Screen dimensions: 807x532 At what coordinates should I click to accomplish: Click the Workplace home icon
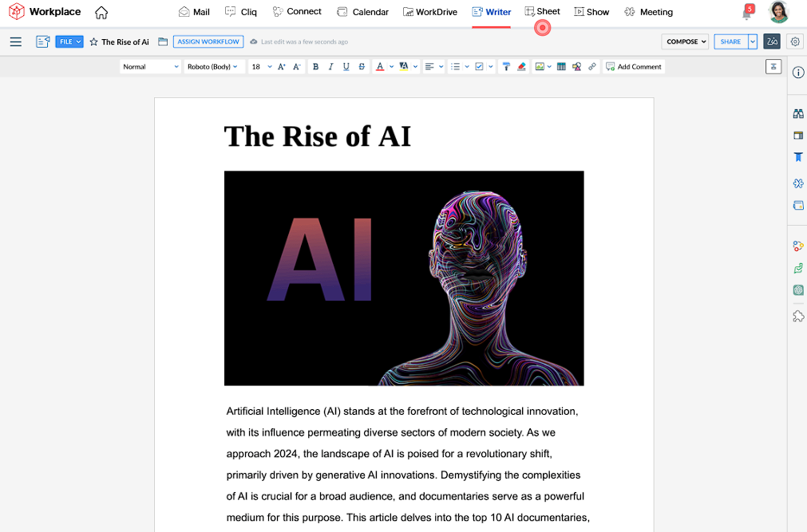[101, 13]
